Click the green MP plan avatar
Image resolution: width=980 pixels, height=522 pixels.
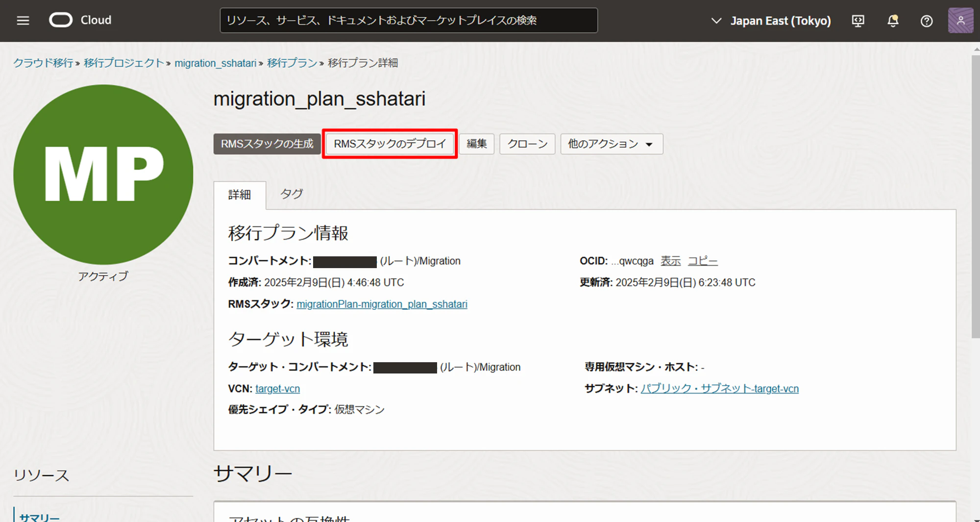pyautogui.click(x=103, y=174)
